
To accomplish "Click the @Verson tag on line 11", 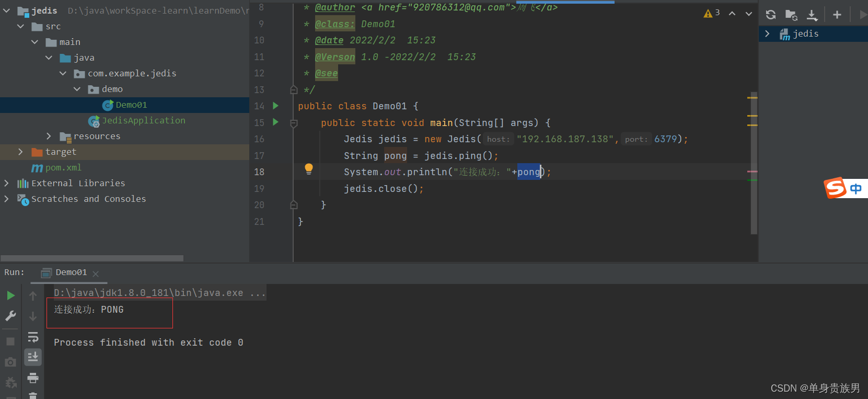I will click(x=335, y=57).
